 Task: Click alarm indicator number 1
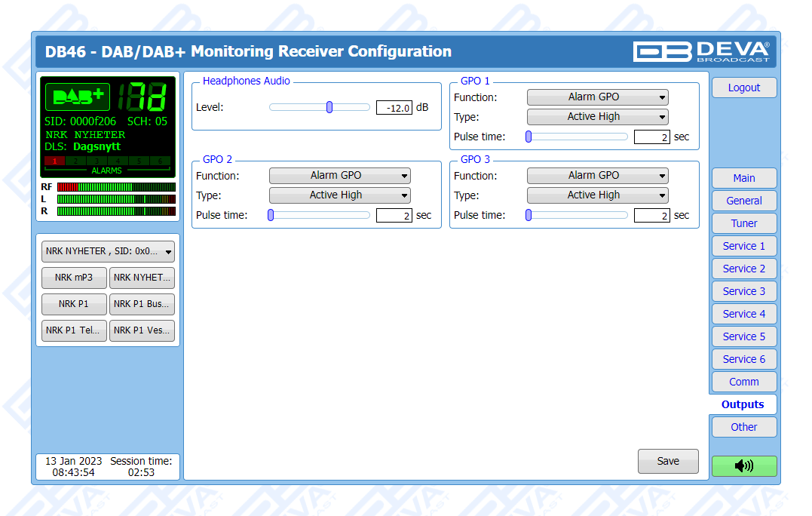coord(54,161)
